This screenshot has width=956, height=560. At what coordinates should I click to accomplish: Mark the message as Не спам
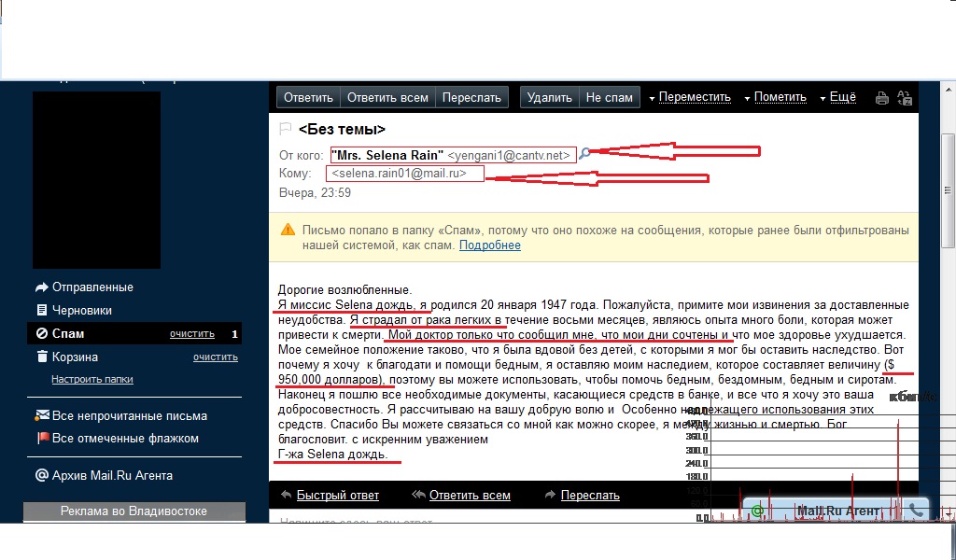click(x=609, y=97)
